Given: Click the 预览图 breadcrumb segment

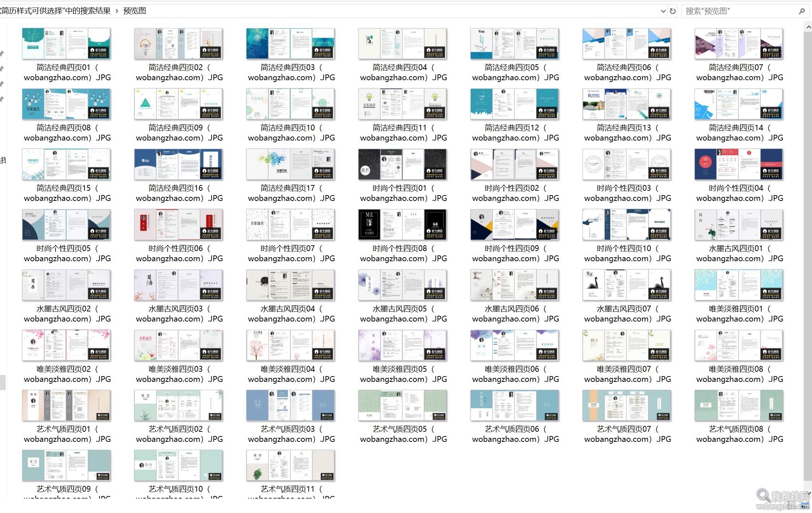Looking at the screenshot, I should point(134,11).
